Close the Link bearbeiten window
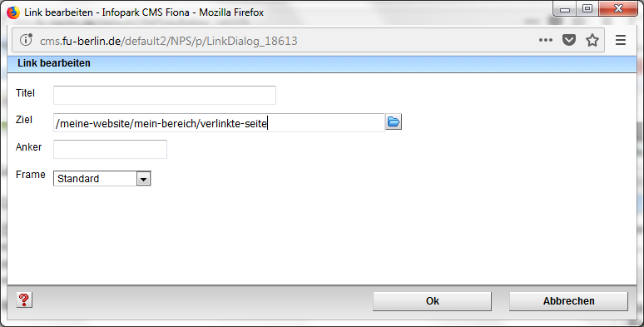This screenshot has height=327, width=644. tap(618, 8)
